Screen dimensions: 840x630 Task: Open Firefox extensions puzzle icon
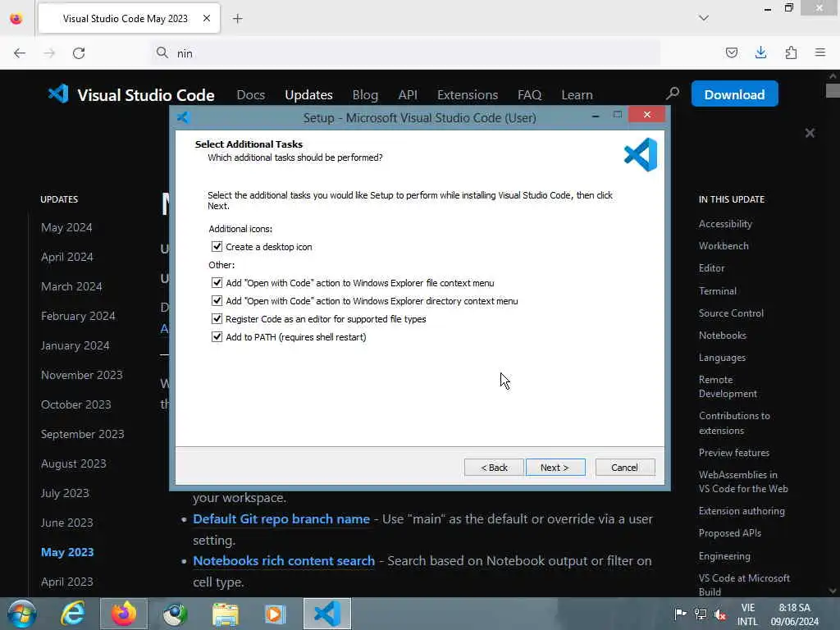pos(791,52)
